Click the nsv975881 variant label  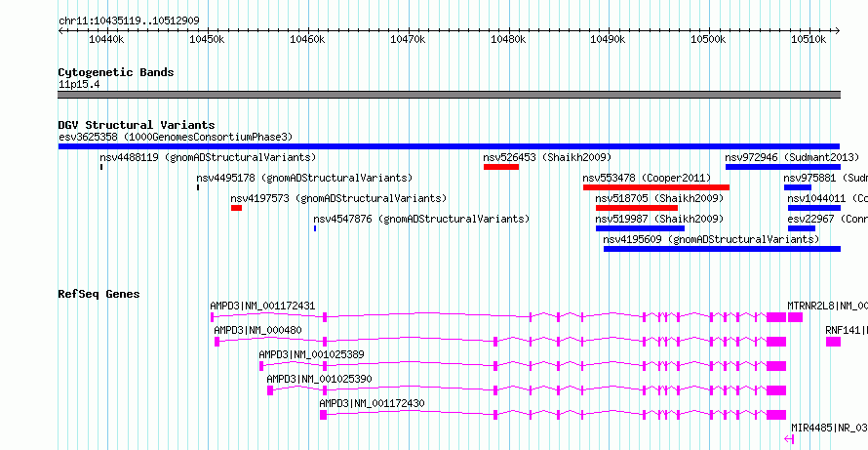tap(825, 178)
